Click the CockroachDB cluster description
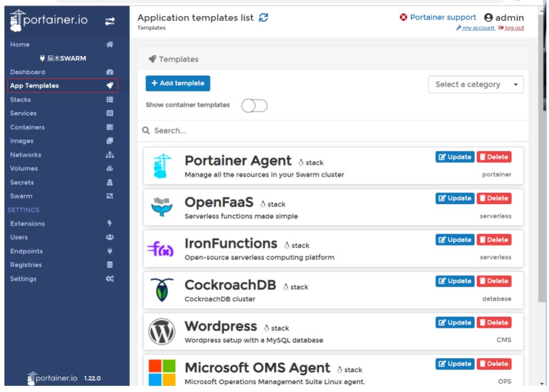This screenshot has height=392, width=549. [x=220, y=299]
